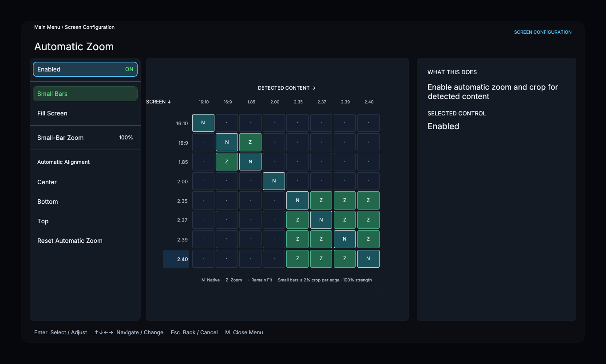Click the 2.39 detected content column header

[345, 102]
